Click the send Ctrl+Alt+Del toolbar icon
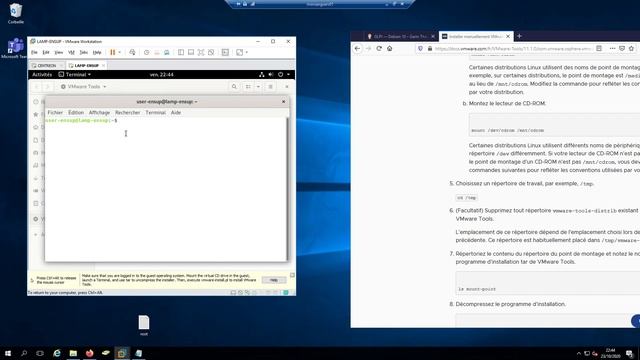This screenshot has width=640, height=360. tap(132, 52)
